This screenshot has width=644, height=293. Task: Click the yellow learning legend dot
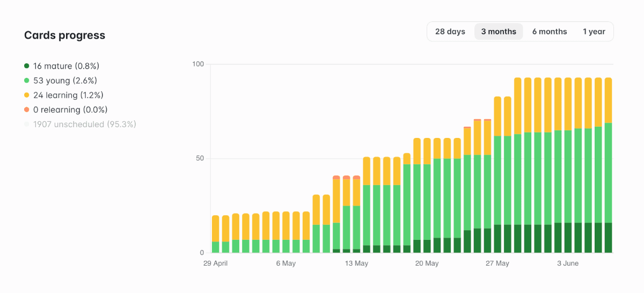click(27, 95)
